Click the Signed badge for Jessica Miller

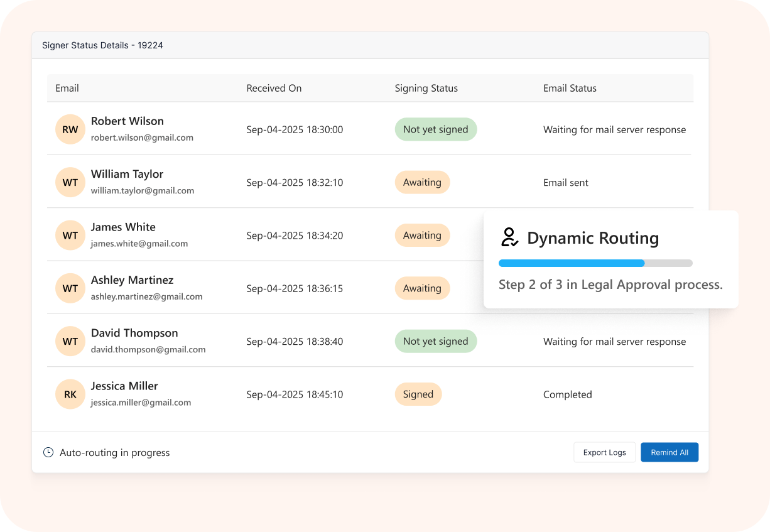tap(418, 394)
